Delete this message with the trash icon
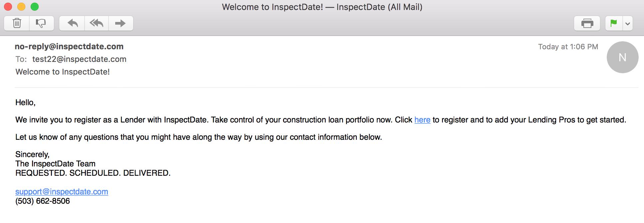 click(17, 23)
